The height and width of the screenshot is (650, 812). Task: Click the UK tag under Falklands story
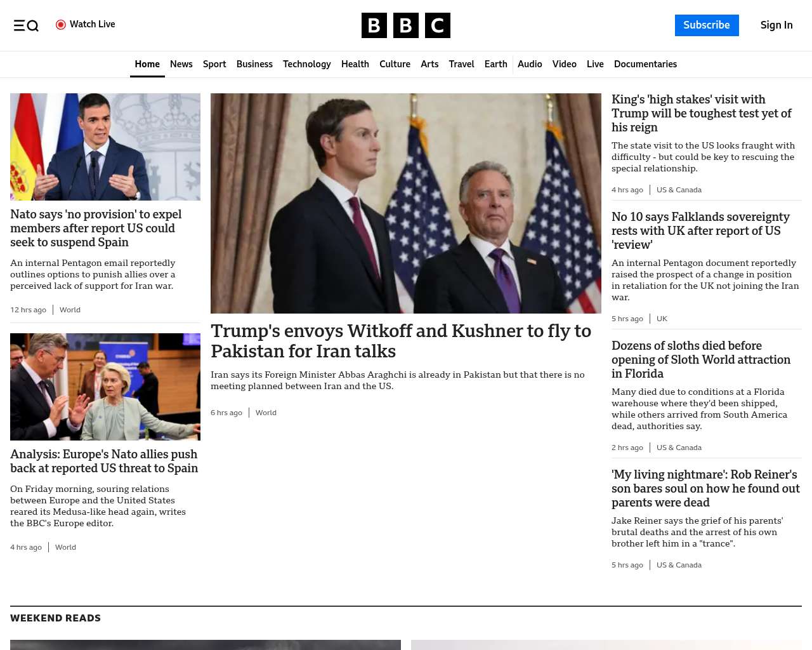pos(662,319)
